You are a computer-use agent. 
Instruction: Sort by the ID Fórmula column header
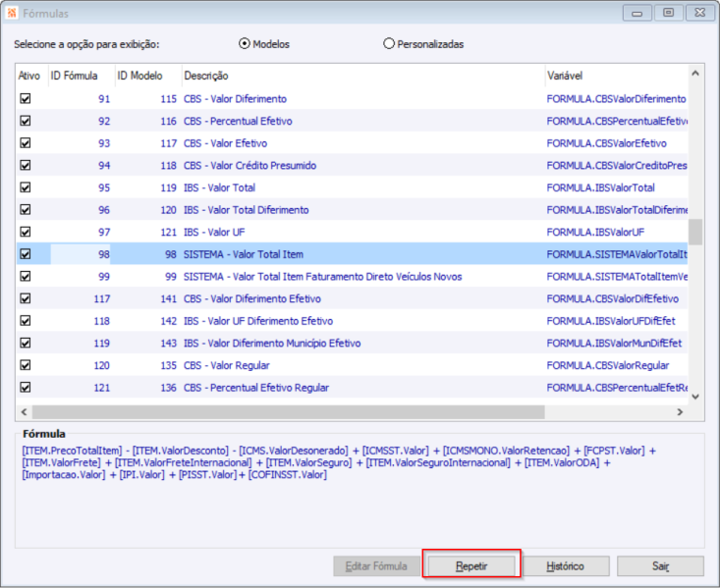click(82, 76)
